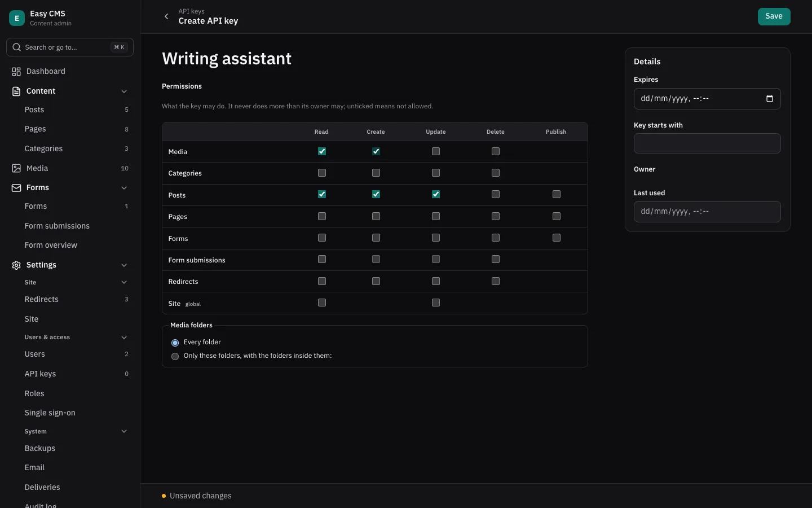Collapse the Site subsection chevron
Image resolution: width=812 pixels, height=508 pixels.
(x=124, y=282)
